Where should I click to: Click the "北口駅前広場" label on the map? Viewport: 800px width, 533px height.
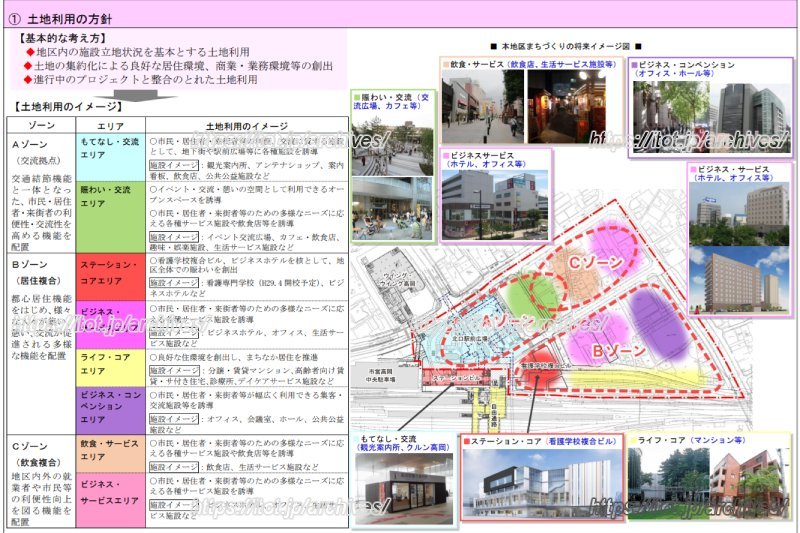point(469,338)
